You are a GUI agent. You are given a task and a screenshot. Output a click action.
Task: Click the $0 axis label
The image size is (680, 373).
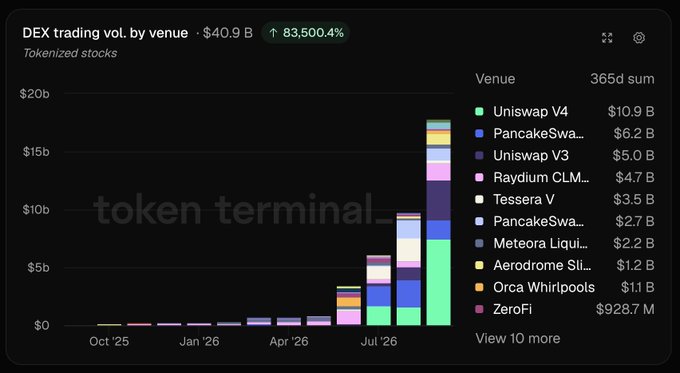tap(42, 326)
